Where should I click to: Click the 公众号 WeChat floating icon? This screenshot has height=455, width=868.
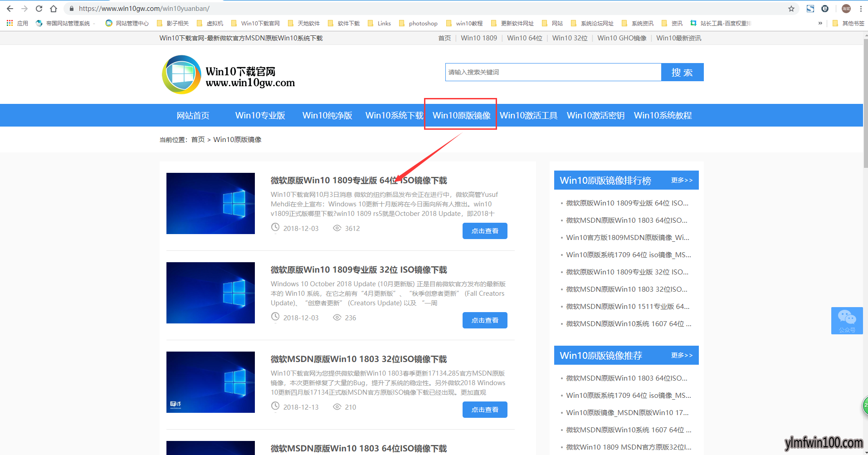847,321
